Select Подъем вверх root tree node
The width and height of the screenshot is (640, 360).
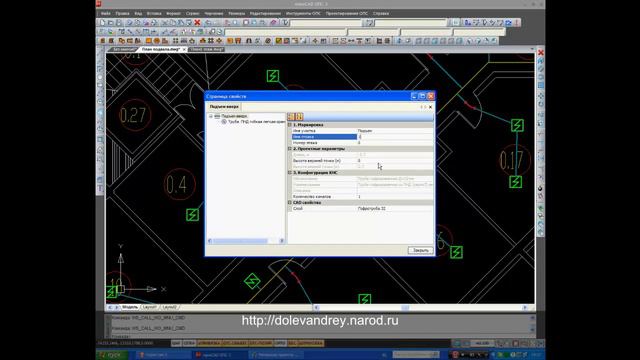point(234,116)
